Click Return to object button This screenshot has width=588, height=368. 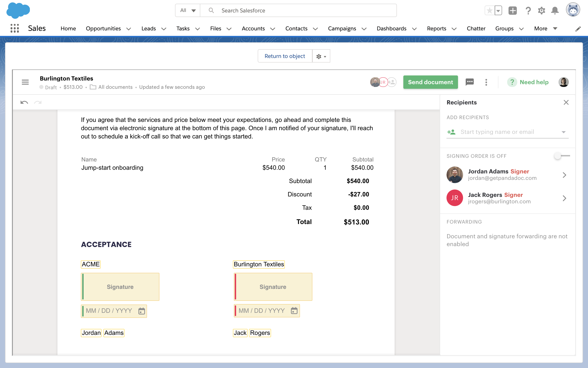(285, 56)
